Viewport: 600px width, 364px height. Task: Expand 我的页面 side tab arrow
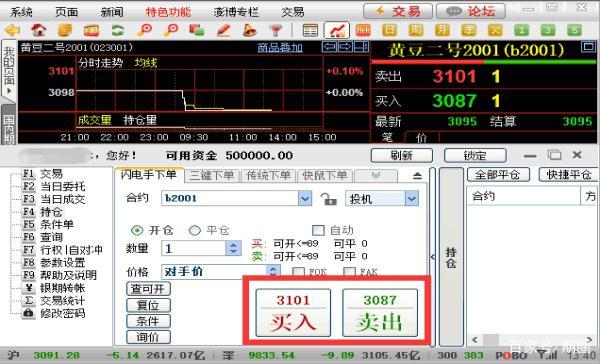point(9,91)
